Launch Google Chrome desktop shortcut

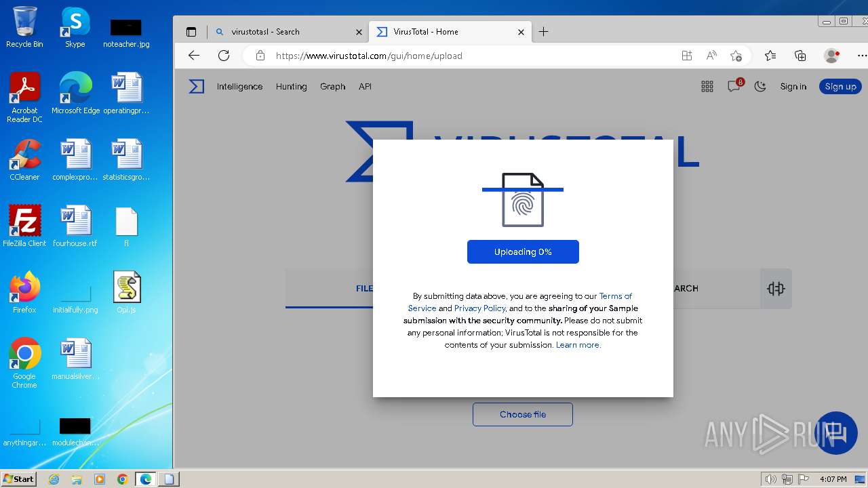[24, 363]
